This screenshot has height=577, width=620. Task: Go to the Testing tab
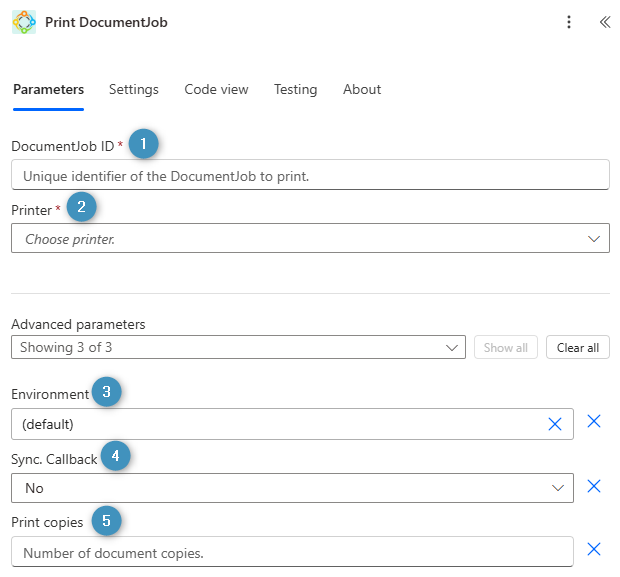pos(295,90)
